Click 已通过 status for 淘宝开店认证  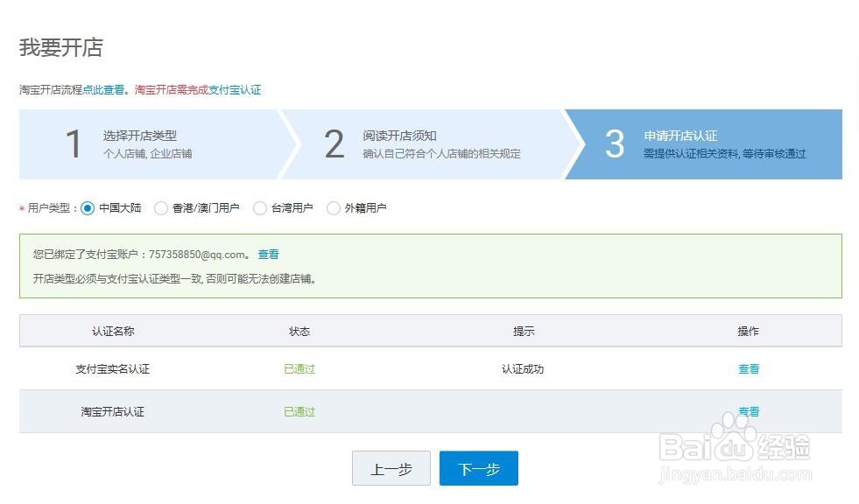pos(299,411)
